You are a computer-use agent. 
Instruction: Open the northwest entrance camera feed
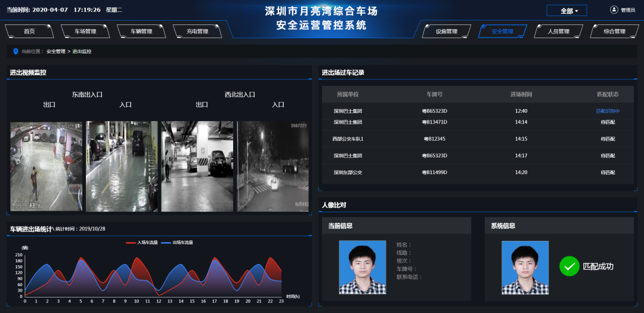tap(273, 166)
